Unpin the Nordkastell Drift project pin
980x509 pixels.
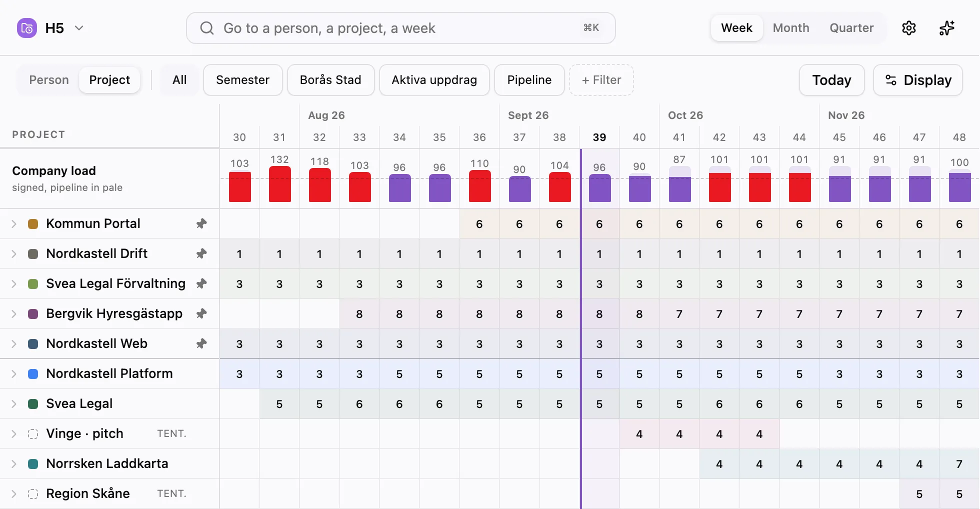click(x=201, y=253)
